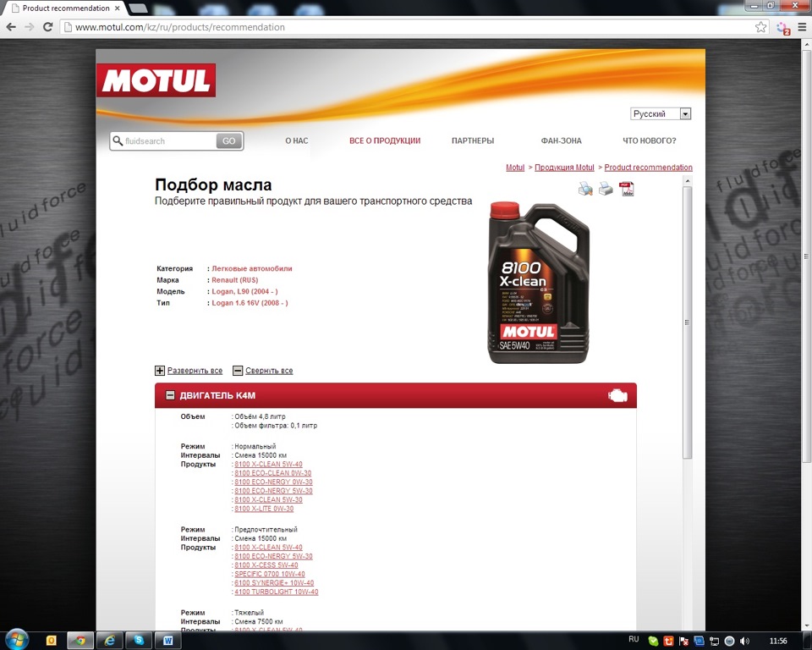Click the browser page vertical scrollbar
Image resolution: width=812 pixels, height=650 pixels.
tap(806, 256)
